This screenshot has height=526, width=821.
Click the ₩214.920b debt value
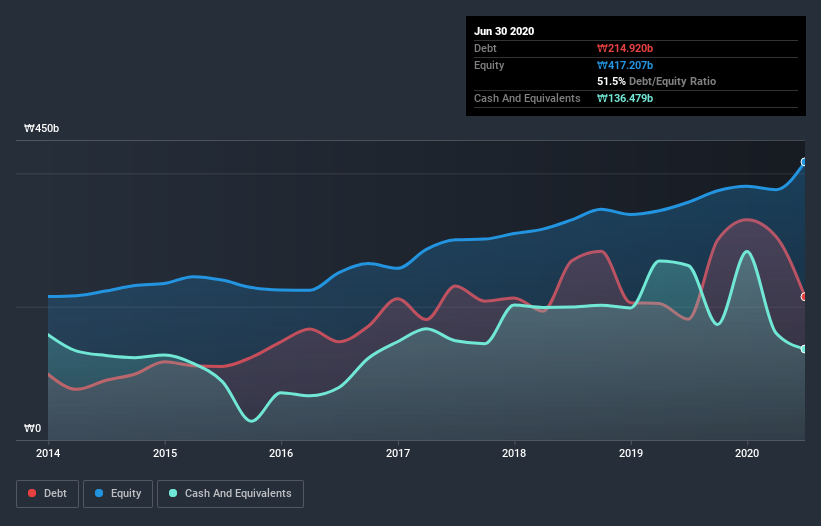pyautogui.click(x=625, y=49)
